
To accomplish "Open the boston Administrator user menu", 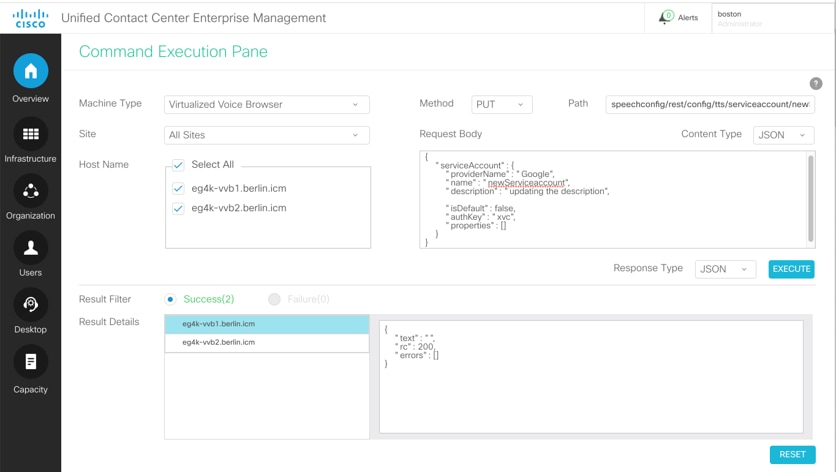I will coord(772,18).
